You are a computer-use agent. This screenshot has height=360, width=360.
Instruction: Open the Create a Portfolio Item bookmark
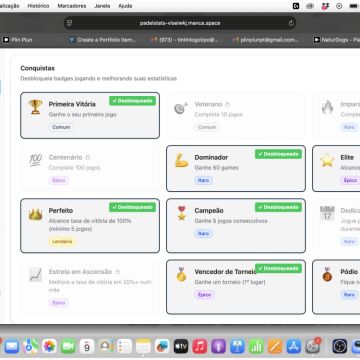click(x=102, y=40)
